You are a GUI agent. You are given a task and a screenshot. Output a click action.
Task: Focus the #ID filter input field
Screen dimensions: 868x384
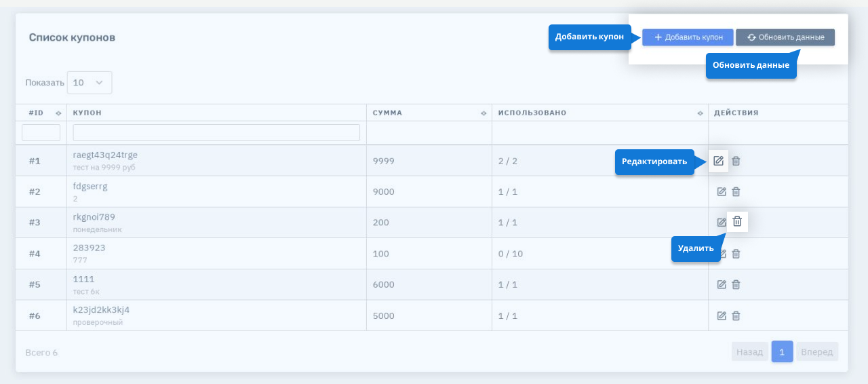pos(41,133)
